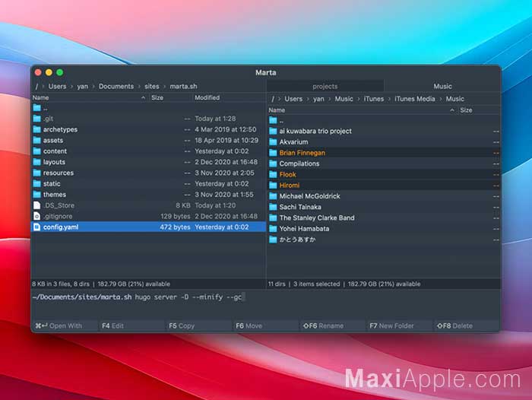
Task: Click the green fullscreen window button
Action: click(60, 72)
